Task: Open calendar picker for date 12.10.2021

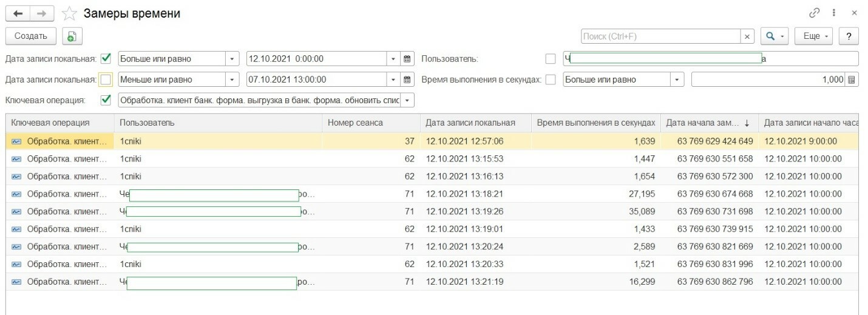Action: click(408, 59)
